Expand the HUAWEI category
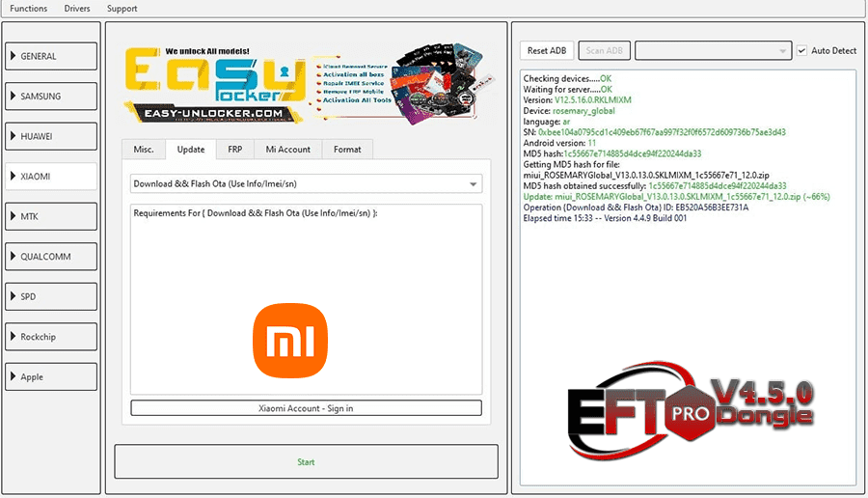The width and height of the screenshot is (868, 498). coord(51,136)
